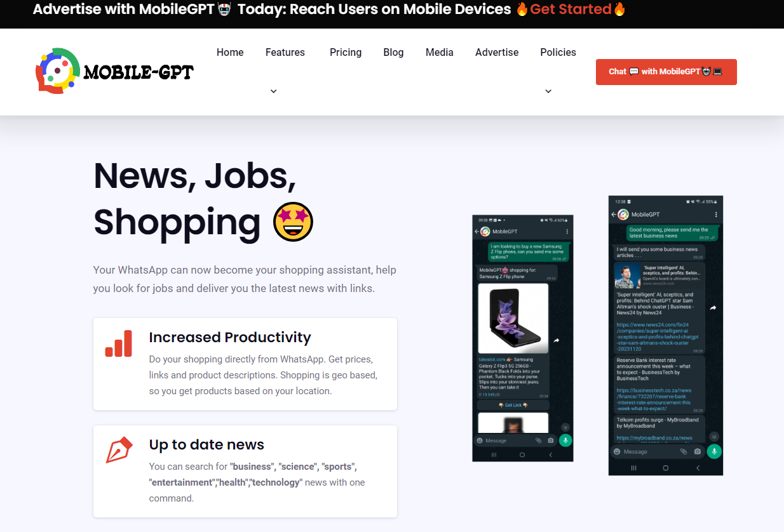Click the Mobile-GPT logo icon

pos(58,71)
